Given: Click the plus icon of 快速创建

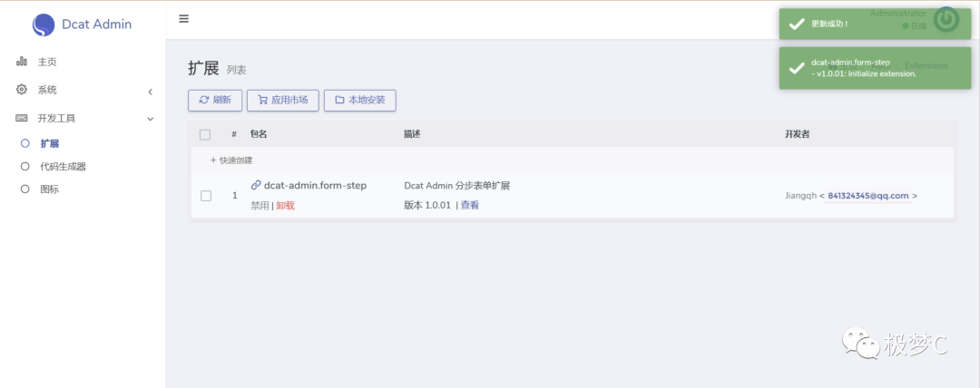Looking at the screenshot, I should 213,160.
